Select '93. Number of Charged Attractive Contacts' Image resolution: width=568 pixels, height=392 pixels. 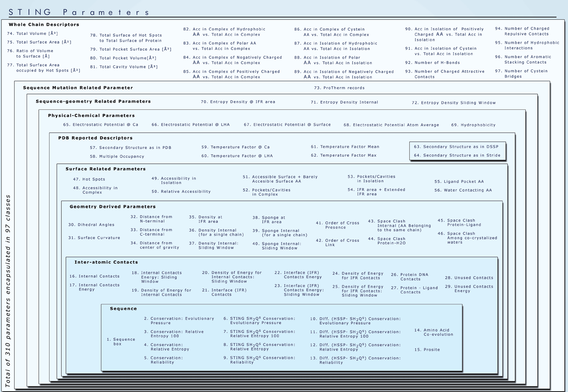[x=445, y=74]
